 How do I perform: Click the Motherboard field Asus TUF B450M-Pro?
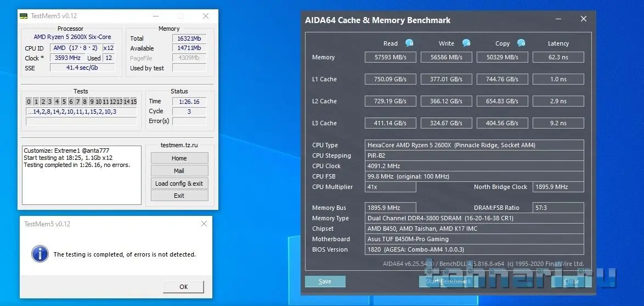point(474,239)
